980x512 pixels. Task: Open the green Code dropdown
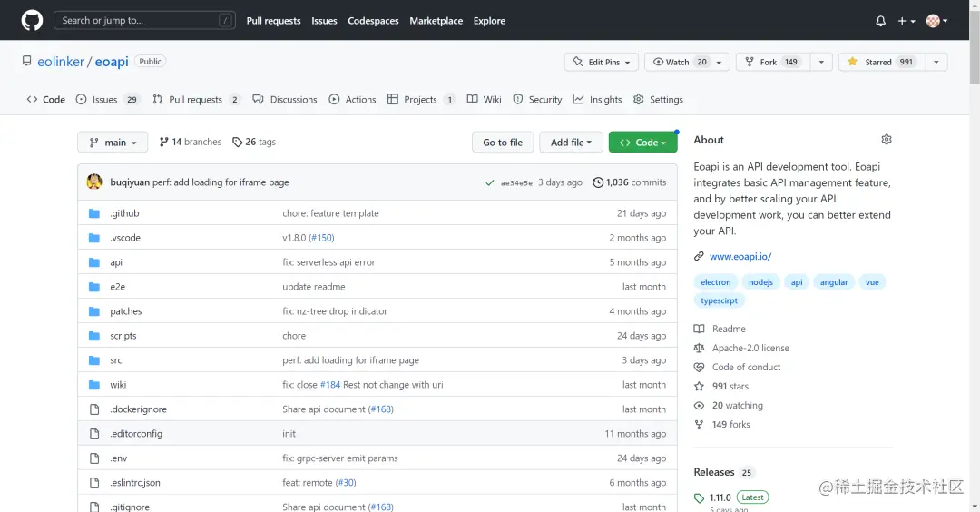pyautogui.click(x=642, y=142)
